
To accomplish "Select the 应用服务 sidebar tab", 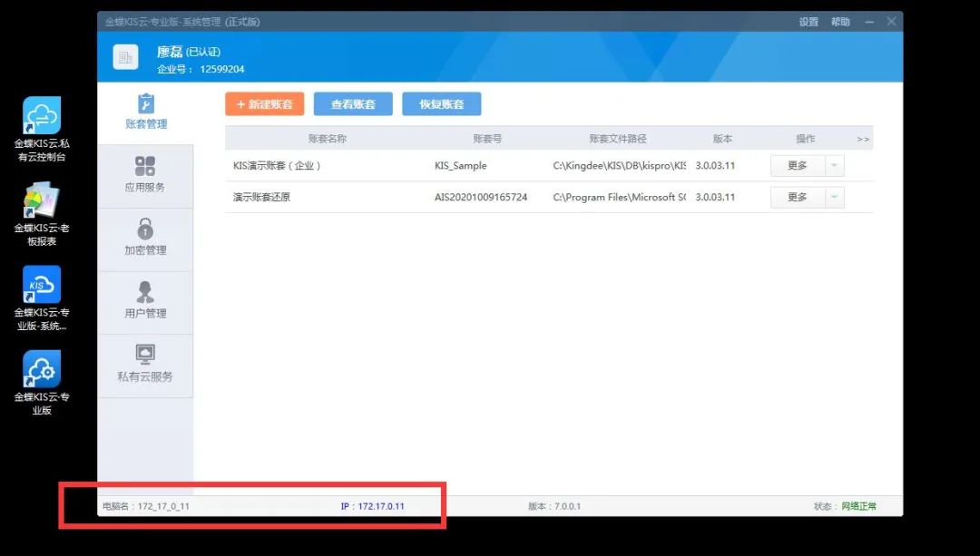I will pyautogui.click(x=145, y=176).
